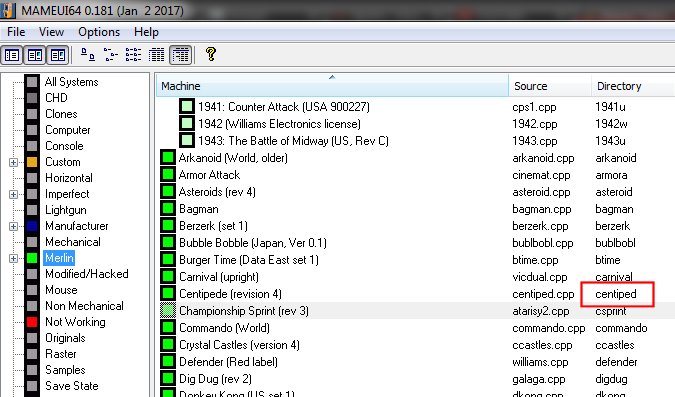Screen dimensions: 675x397
Task: Switch to details view icon
Action: click(x=156, y=55)
